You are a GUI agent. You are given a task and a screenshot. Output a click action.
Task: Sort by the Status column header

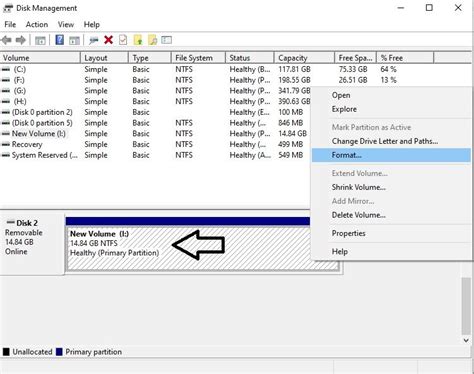[x=250, y=58]
